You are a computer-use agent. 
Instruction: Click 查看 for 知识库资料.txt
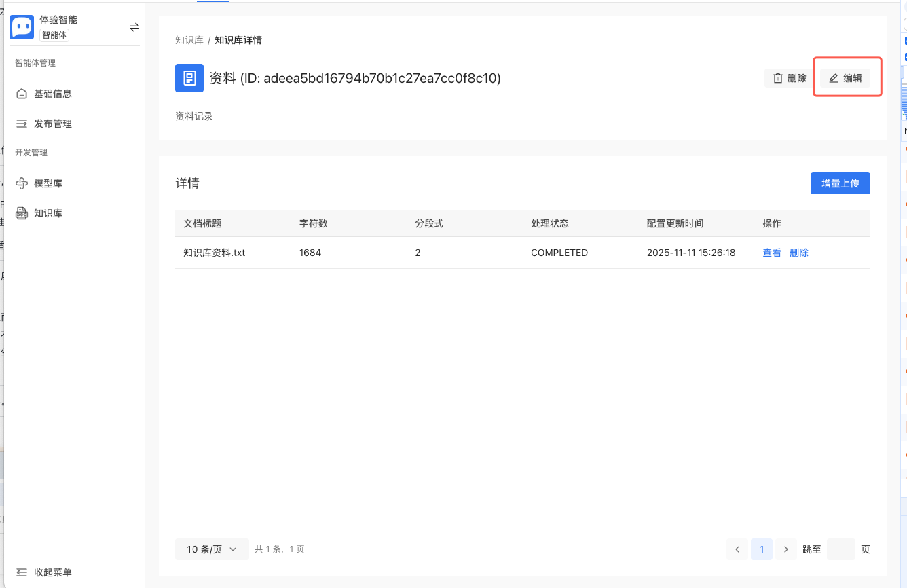pyautogui.click(x=771, y=252)
